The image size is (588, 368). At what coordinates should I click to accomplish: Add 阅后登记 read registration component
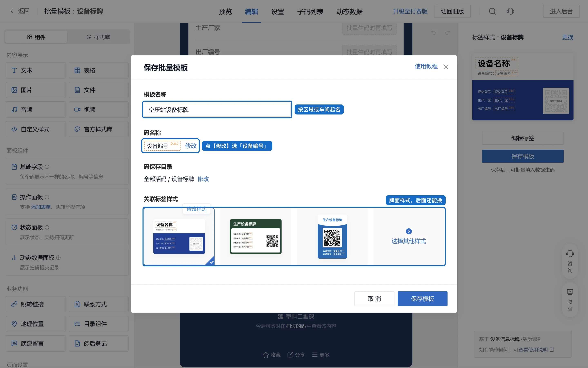pos(99,344)
